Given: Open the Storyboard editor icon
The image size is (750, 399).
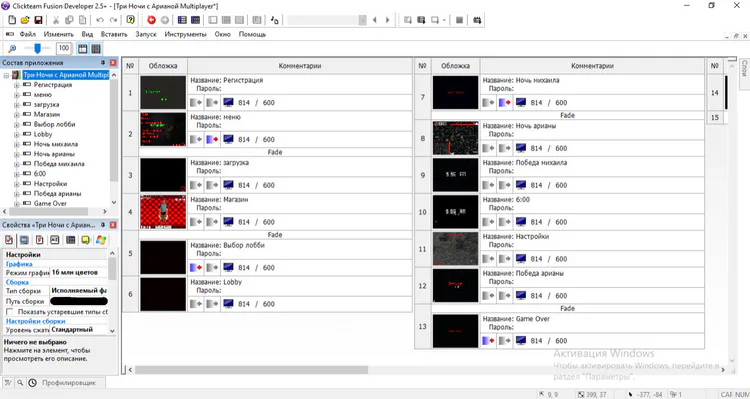Looking at the screenshot, I should (182, 20).
